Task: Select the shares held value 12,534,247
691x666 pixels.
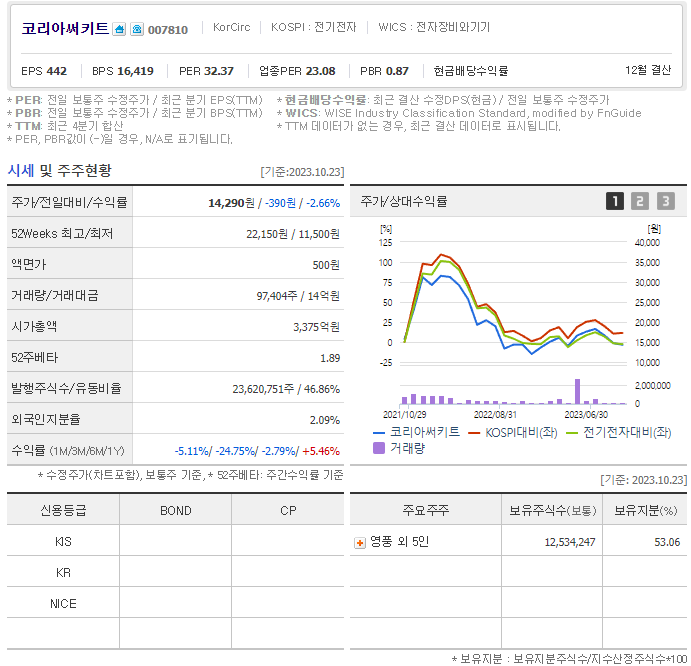Action: point(570,542)
